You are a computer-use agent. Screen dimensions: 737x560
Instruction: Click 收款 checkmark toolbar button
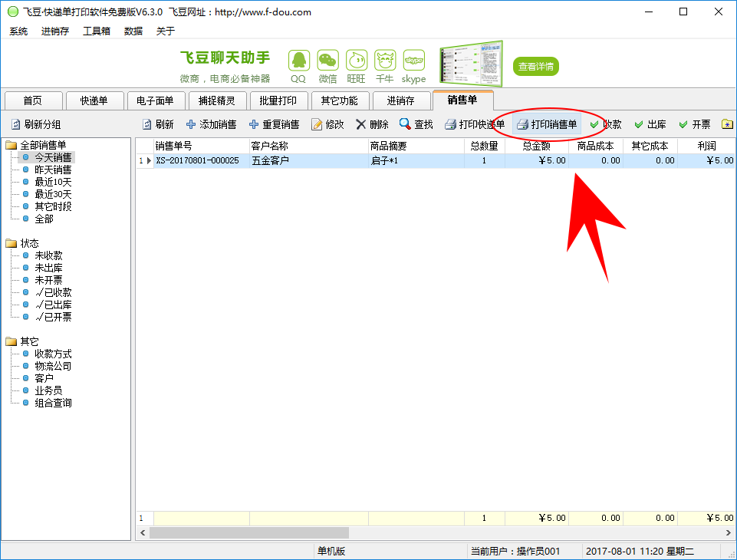point(606,124)
